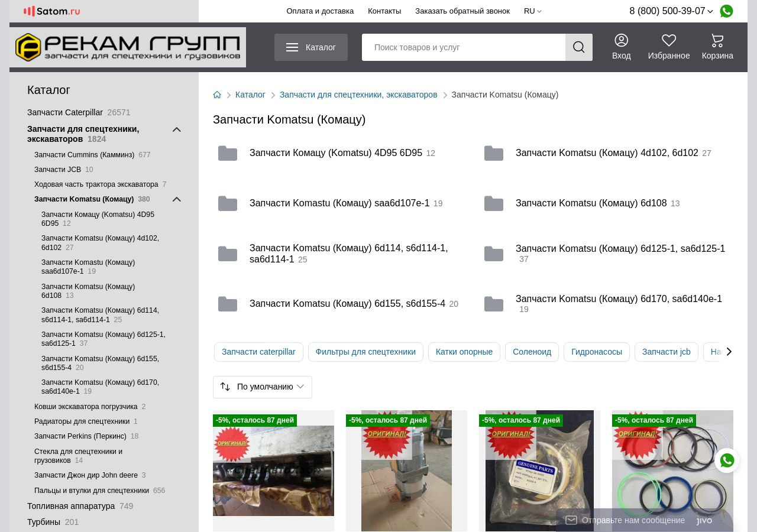
Task: Click the search field Поиск товаров и услуг
Action: click(x=464, y=47)
